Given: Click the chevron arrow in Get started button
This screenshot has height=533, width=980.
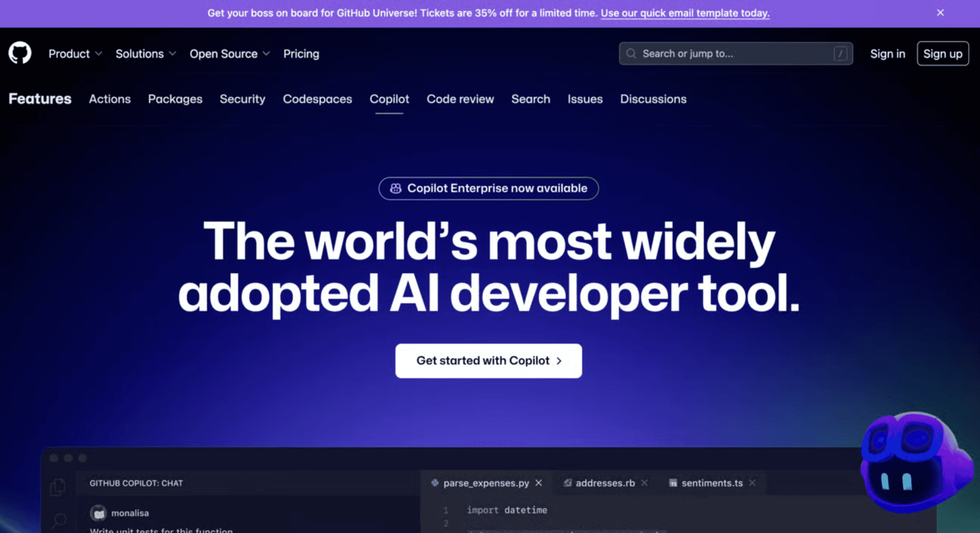Looking at the screenshot, I should [x=559, y=361].
